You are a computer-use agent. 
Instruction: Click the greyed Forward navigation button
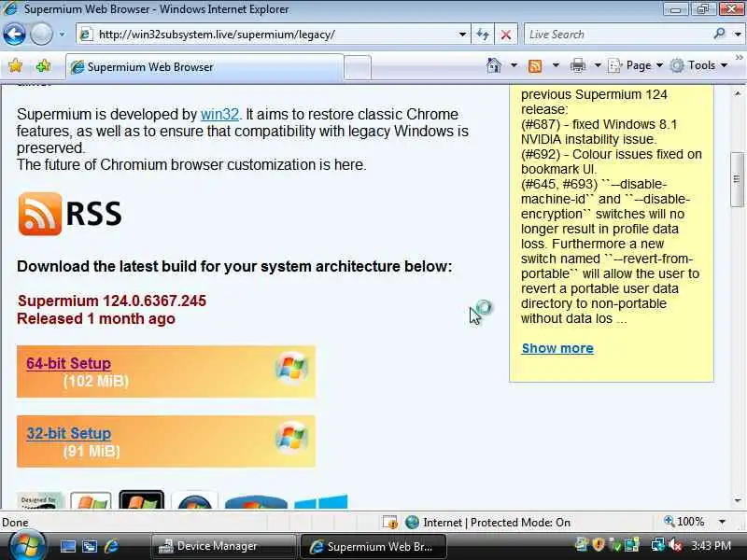coord(41,35)
